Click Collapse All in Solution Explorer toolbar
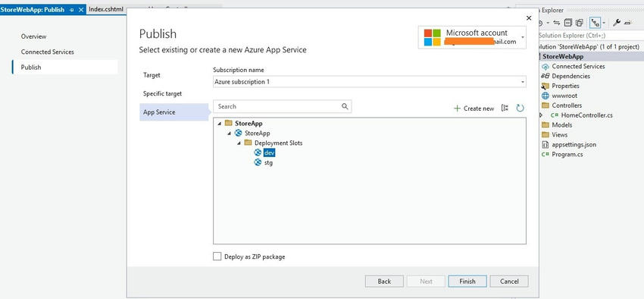 pos(568,23)
